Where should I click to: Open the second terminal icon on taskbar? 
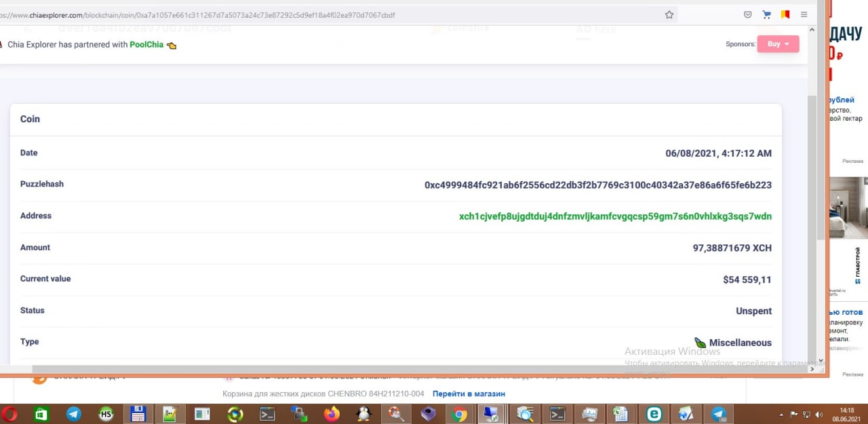(x=557, y=414)
